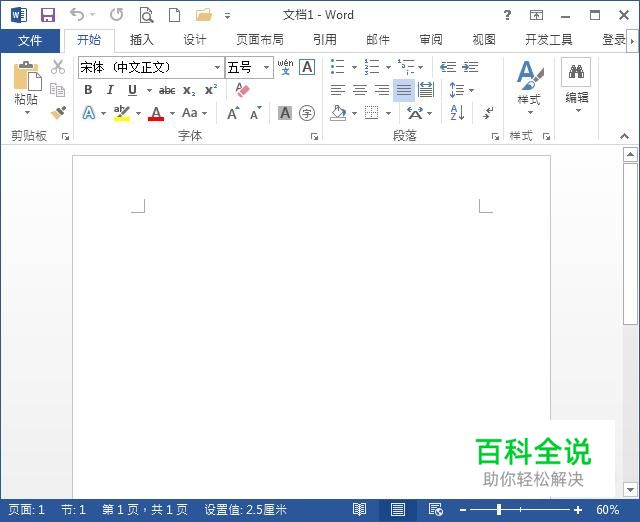Click the Copy icon in the clipboard group
Screen dimensions: 640x522
point(57,90)
